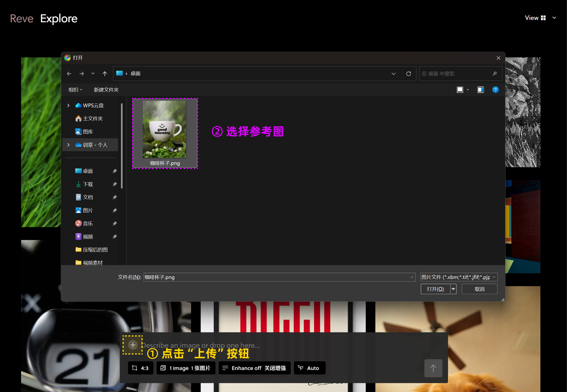Open the View grid layout switcher
The height and width of the screenshot is (392, 567).
pos(543,18)
